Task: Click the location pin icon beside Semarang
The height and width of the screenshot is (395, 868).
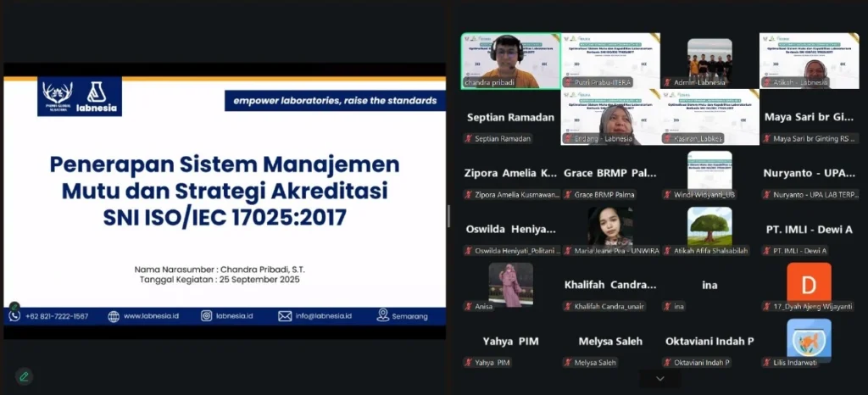Action: (x=383, y=315)
